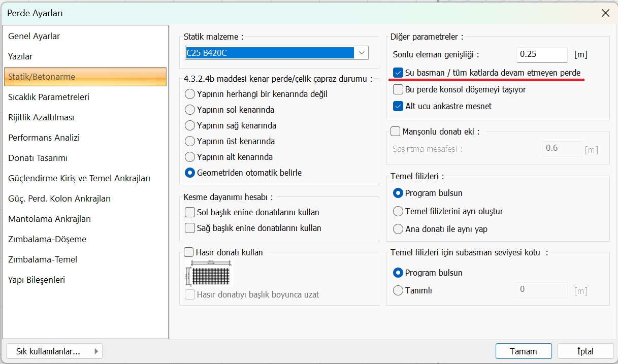Select Temel filizlerini ayrı oluştur
Viewport: 618px width, 364px height.
[x=399, y=211]
